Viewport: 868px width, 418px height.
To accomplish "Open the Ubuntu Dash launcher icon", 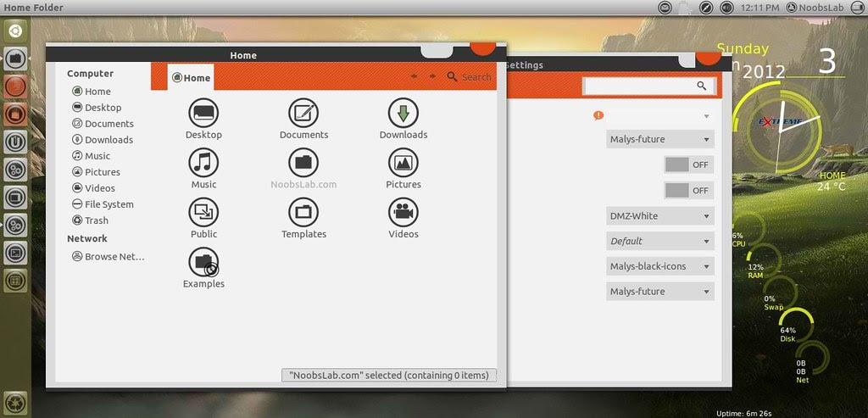I will pyautogui.click(x=15, y=31).
